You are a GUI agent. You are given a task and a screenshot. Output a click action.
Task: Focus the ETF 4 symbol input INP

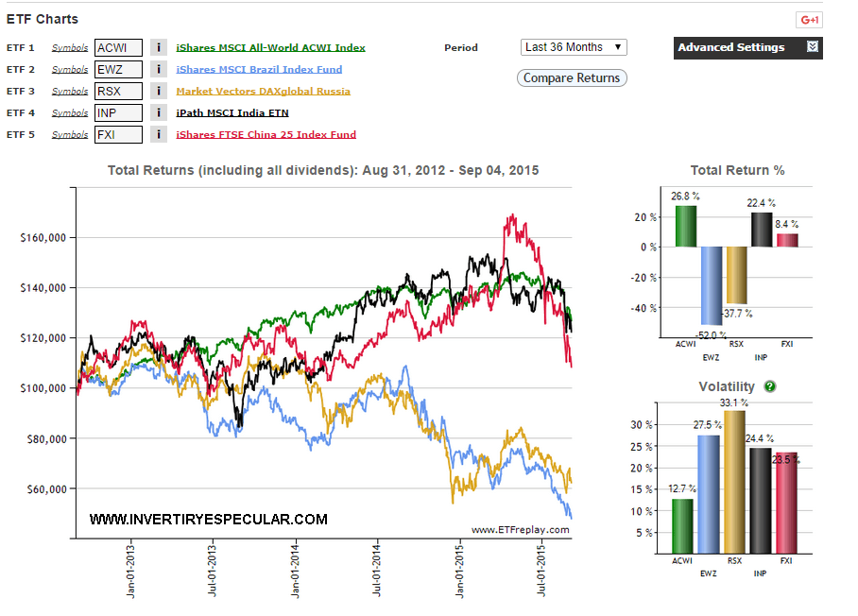(x=118, y=112)
